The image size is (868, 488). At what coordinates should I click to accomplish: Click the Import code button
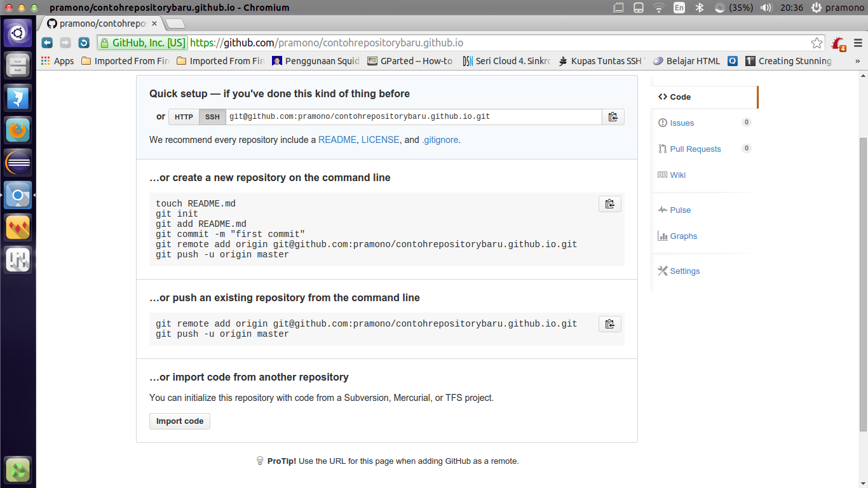pyautogui.click(x=180, y=421)
